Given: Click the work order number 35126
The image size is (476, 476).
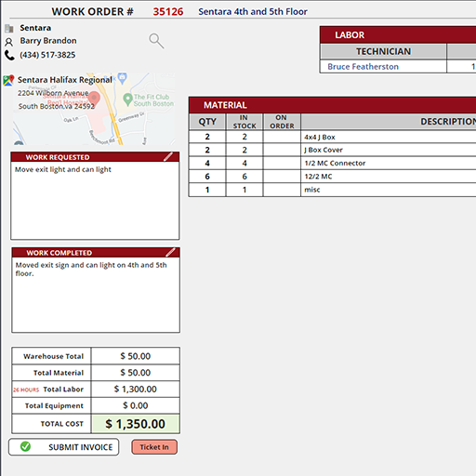Looking at the screenshot, I should point(168,12).
